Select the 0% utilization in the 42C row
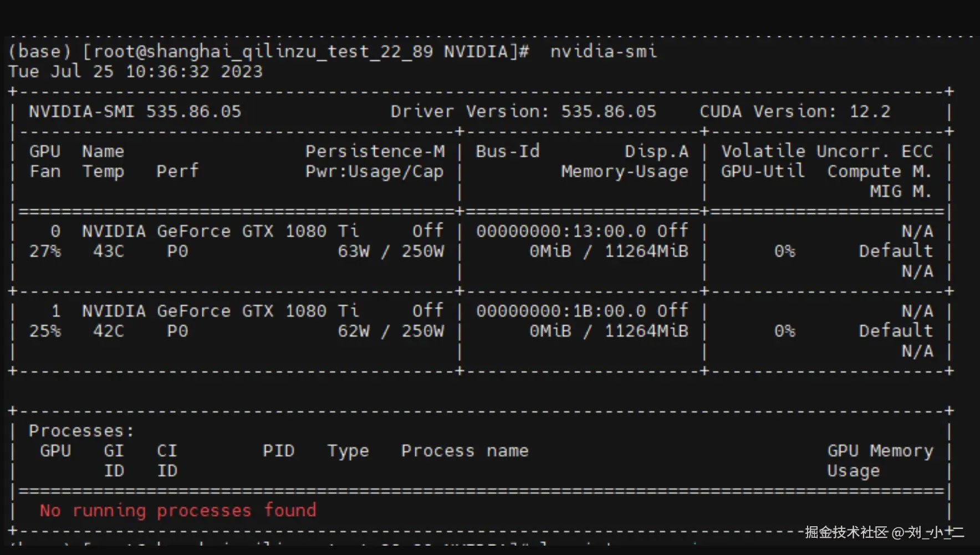The height and width of the screenshot is (555, 980). [784, 331]
